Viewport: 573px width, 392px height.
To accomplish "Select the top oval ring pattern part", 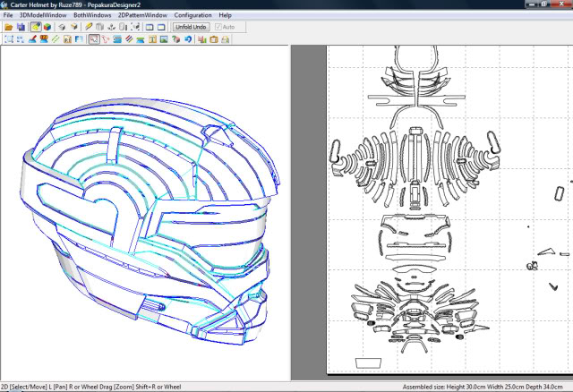I will (416, 58).
